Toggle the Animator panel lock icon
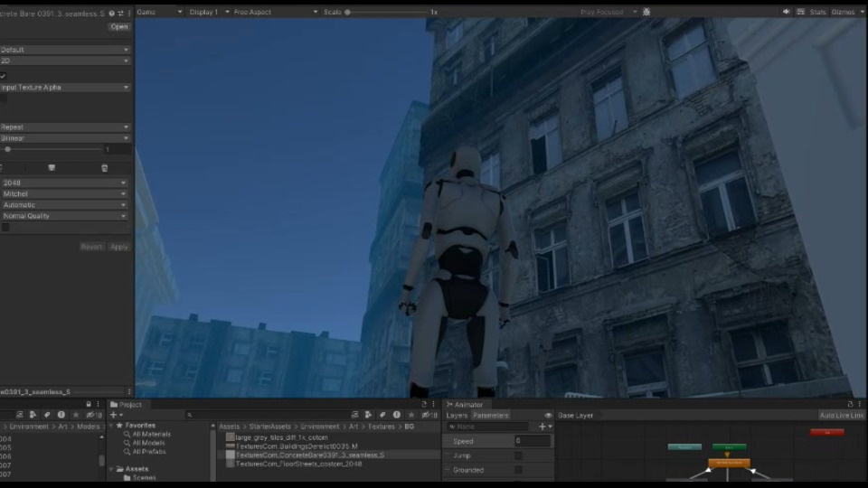The height and width of the screenshot is (488, 868). point(850,405)
